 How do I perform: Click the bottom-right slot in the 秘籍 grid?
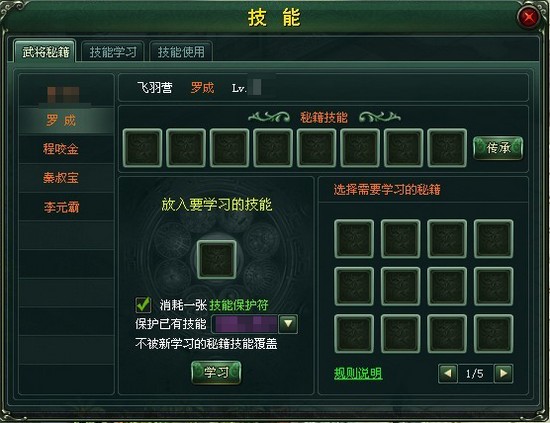494,334
